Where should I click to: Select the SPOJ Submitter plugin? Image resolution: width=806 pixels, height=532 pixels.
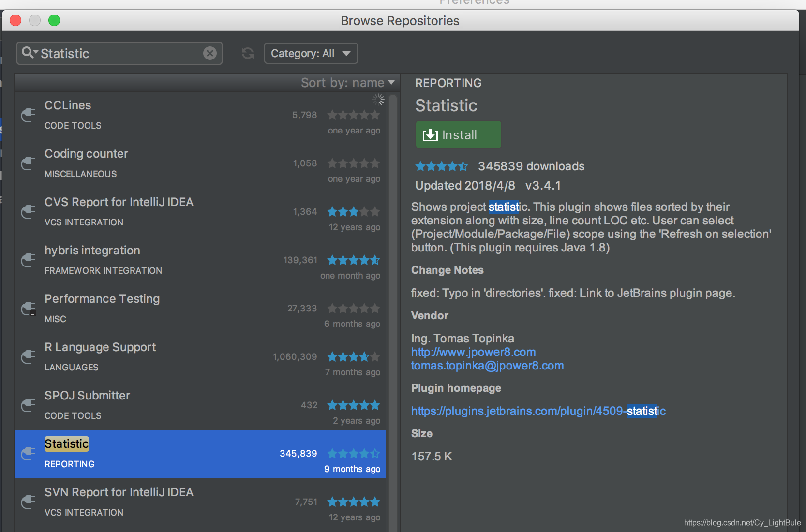(200, 405)
